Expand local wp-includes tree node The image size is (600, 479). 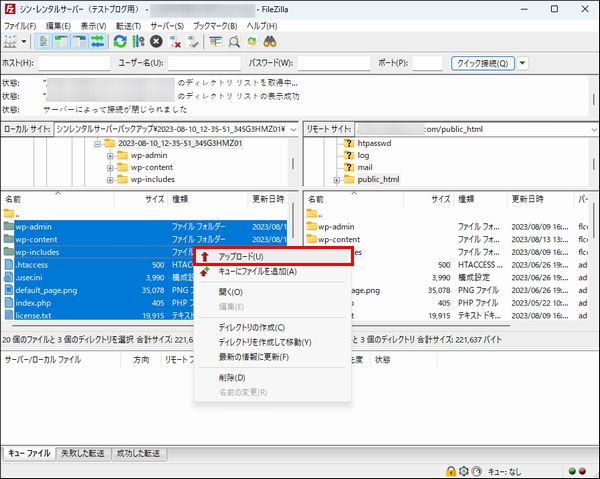[x=110, y=180]
